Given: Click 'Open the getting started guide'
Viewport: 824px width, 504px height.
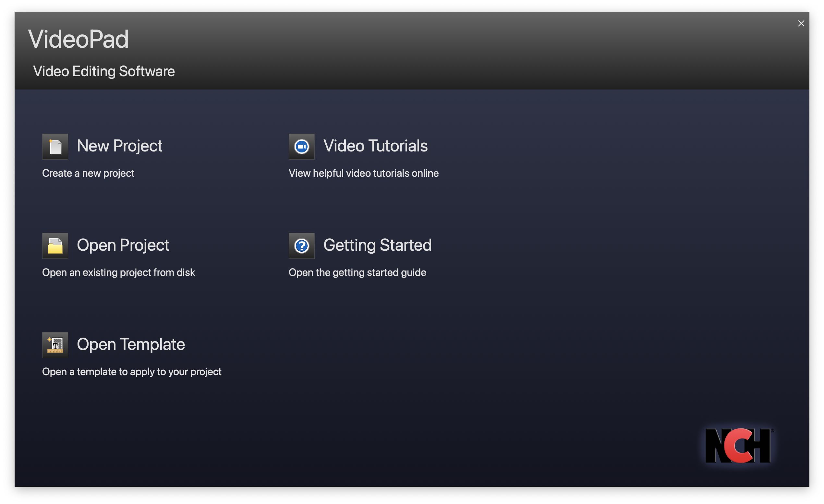Looking at the screenshot, I should click(x=357, y=273).
